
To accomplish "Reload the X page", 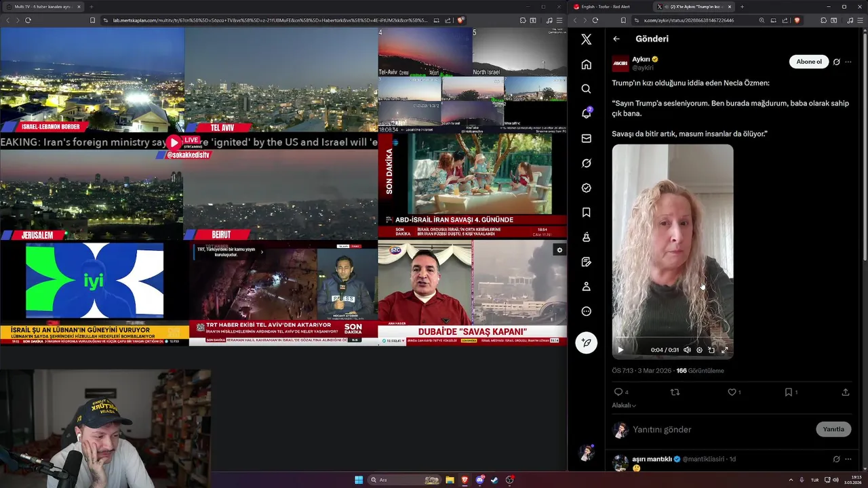I will tap(595, 20).
